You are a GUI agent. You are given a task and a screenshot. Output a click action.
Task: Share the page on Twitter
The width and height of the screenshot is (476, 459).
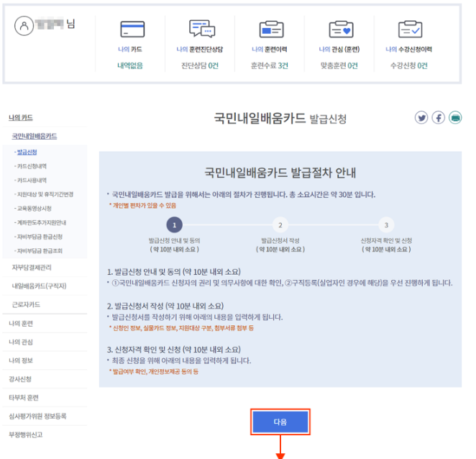click(421, 117)
